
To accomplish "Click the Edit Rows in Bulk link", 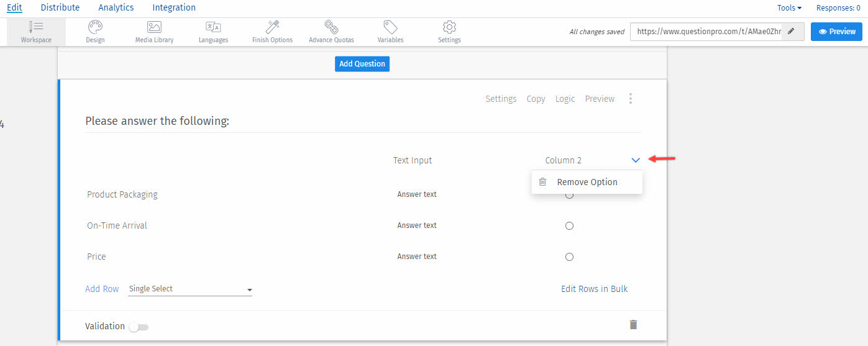I will coord(594,289).
